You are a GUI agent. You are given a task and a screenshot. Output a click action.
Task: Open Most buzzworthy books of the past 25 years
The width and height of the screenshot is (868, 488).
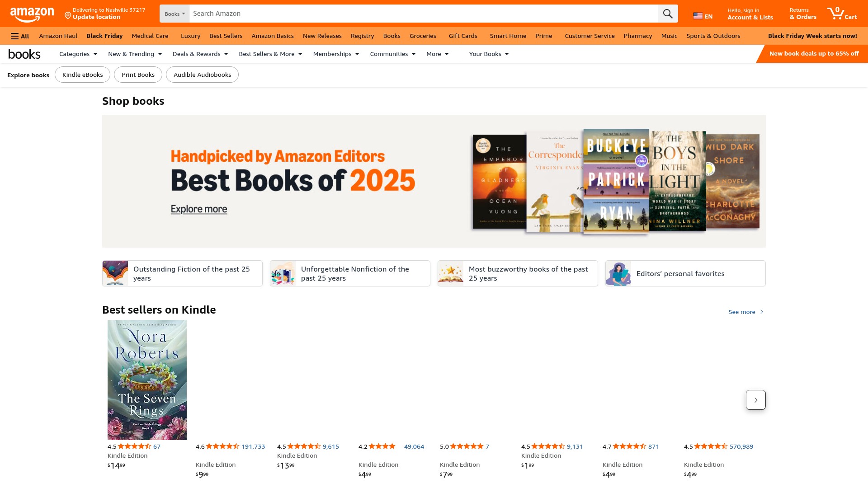pyautogui.click(x=518, y=273)
